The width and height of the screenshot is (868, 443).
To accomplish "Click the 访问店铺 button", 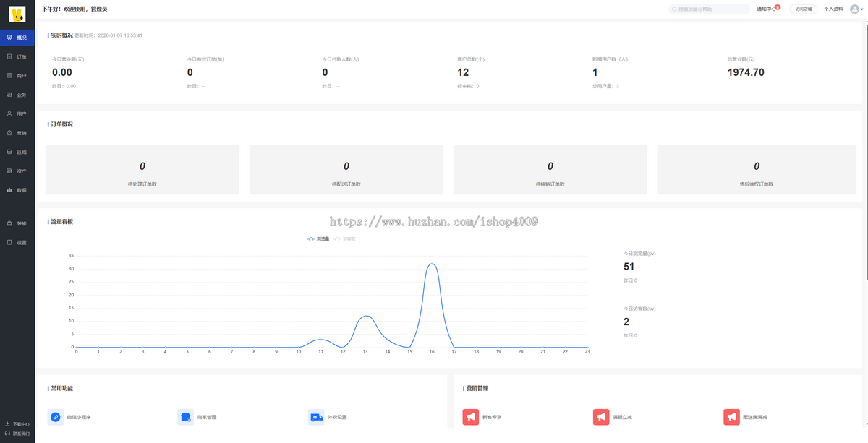I will click(804, 9).
